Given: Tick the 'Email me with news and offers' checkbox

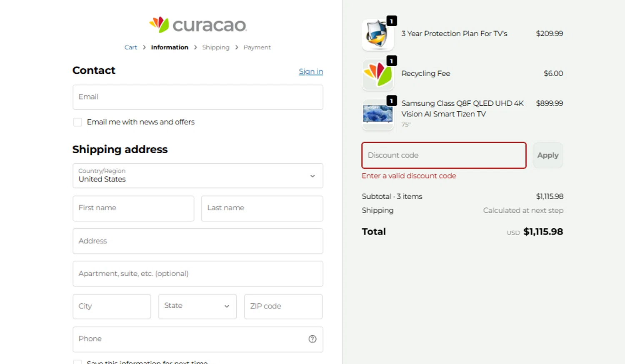Looking at the screenshot, I should [77, 122].
